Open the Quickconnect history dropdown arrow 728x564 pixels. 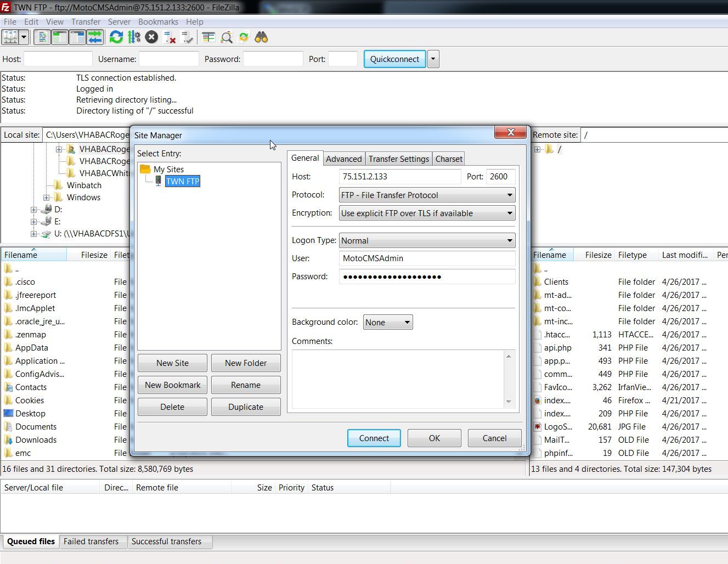(x=433, y=59)
